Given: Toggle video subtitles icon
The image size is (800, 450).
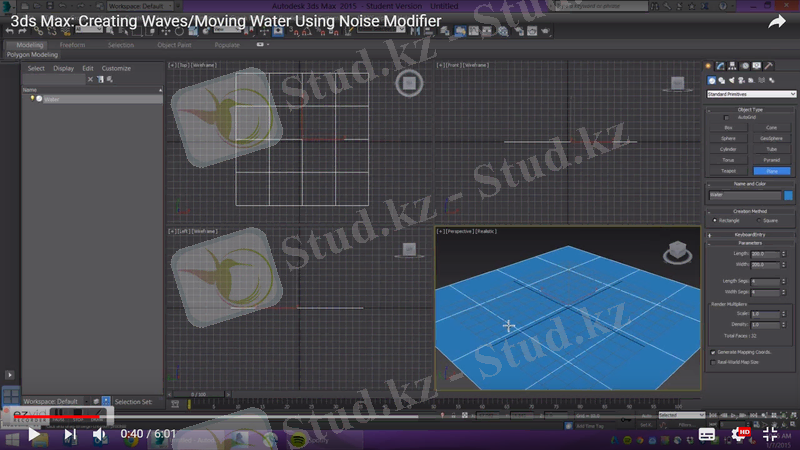Looking at the screenshot, I should (x=707, y=435).
